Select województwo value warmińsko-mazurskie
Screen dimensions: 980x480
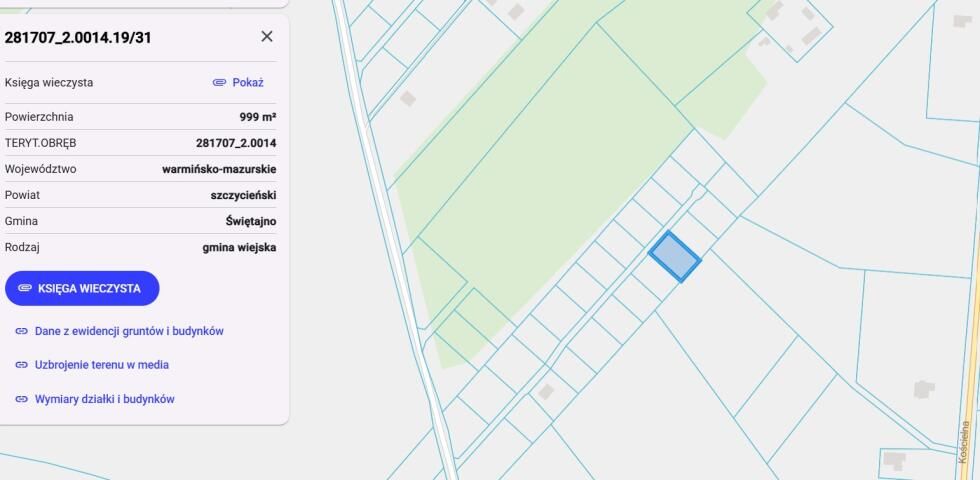219,169
